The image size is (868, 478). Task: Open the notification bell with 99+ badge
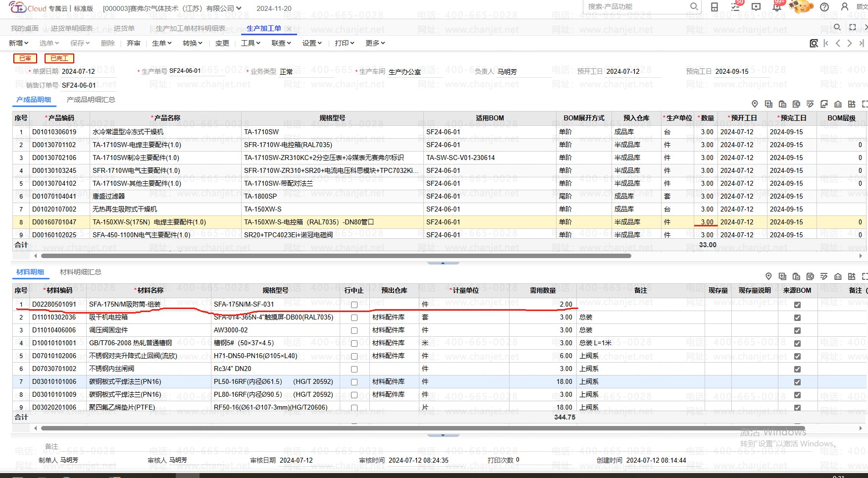coord(777,7)
